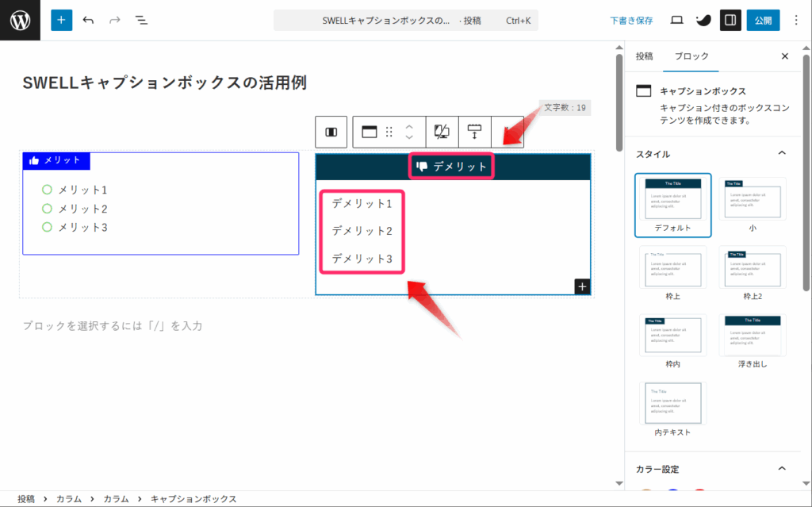
Task: Click the メリット1 list item
Action: (x=82, y=190)
